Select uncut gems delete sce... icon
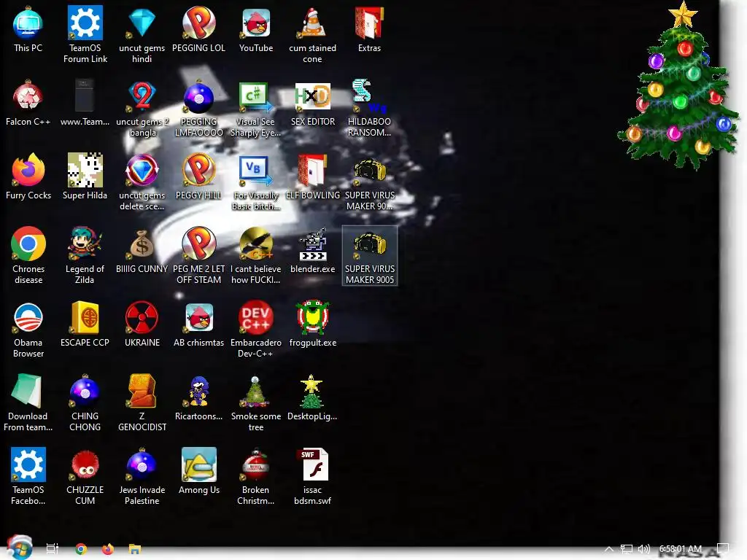The image size is (747, 560). coord(142,182)
